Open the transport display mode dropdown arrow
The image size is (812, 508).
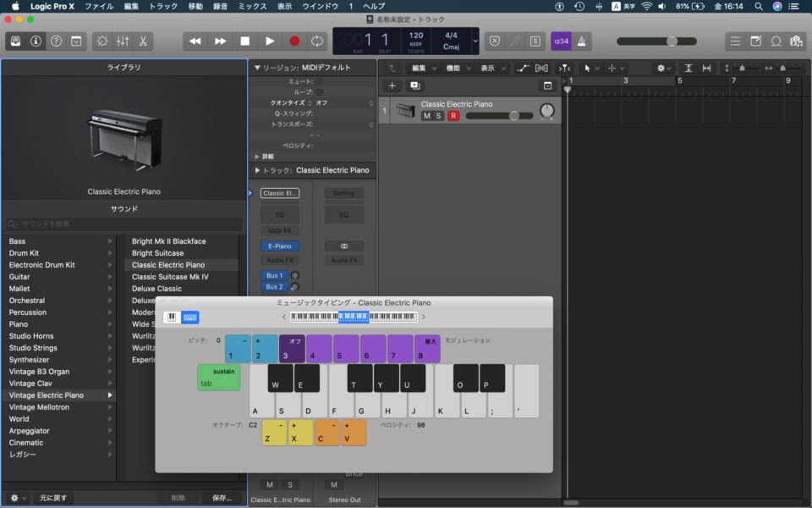coord(475,41)
